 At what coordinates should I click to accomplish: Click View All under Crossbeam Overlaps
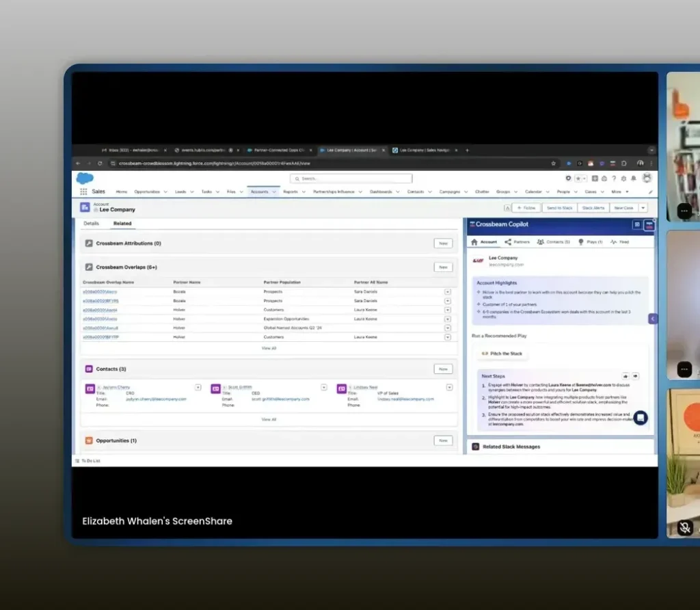[269, 348]
